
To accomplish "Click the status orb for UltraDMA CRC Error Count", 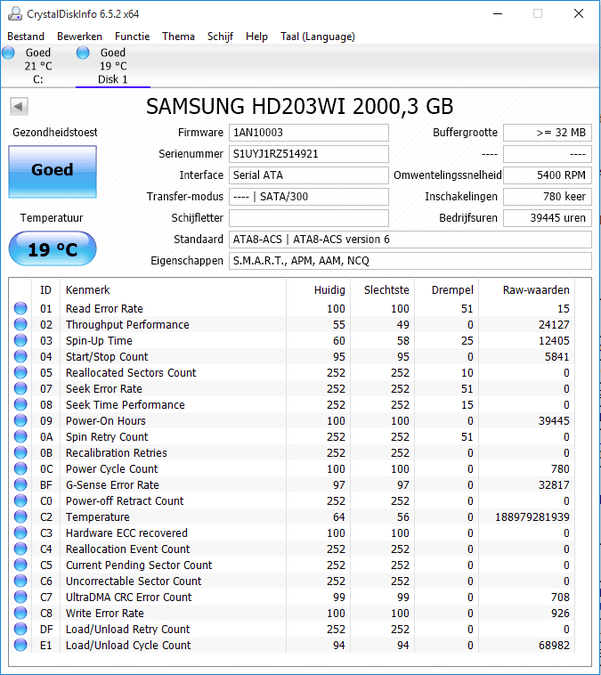I will coord(20,597).
